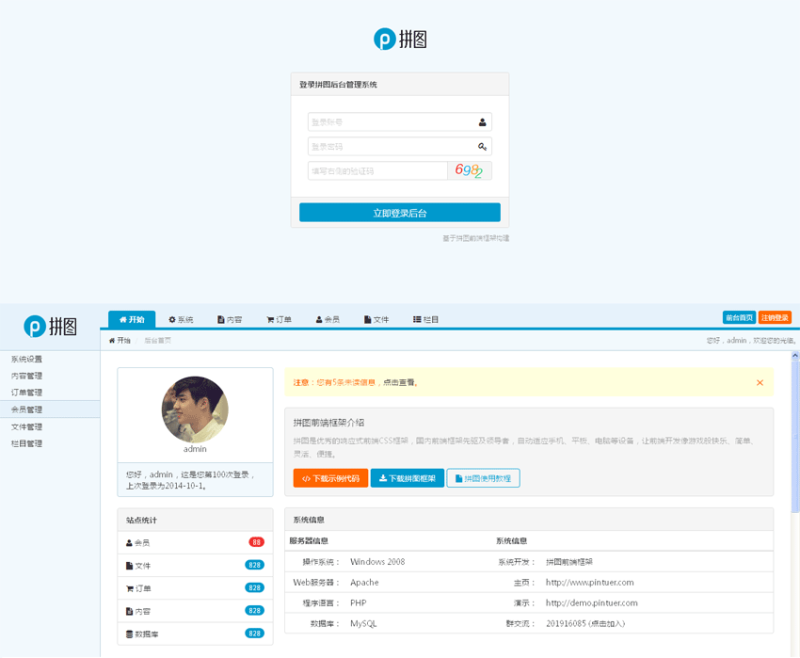Click the person icon inside the username field
This screenshot has height=658, width=800.
(x=481, y=120)
